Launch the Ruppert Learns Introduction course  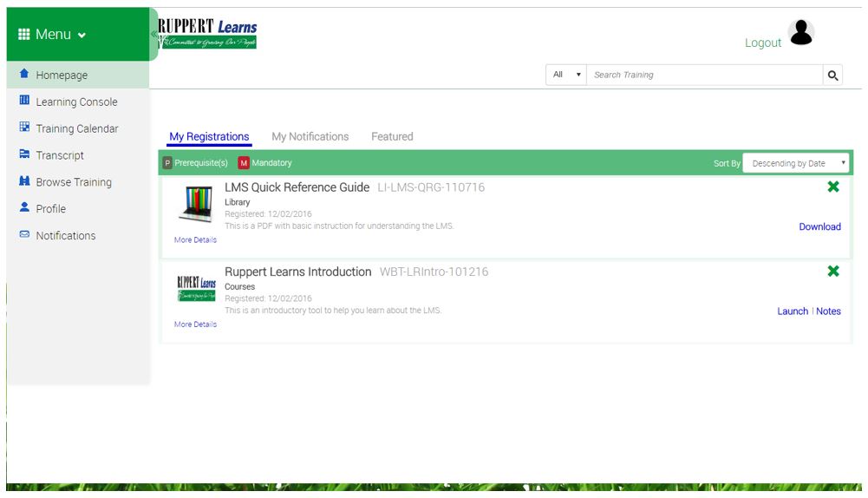coord(793,311)
